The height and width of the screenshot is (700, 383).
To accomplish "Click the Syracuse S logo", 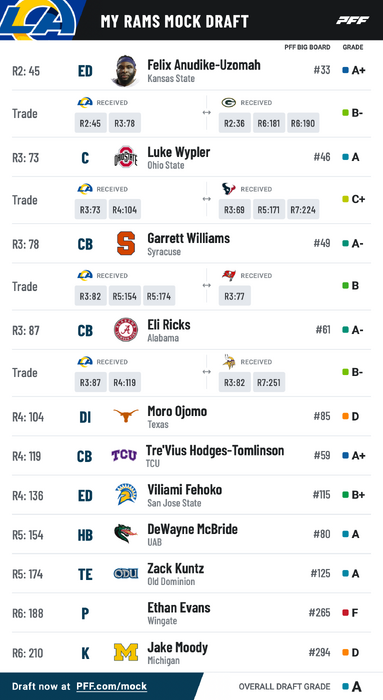I will click(x=126, y=243).
